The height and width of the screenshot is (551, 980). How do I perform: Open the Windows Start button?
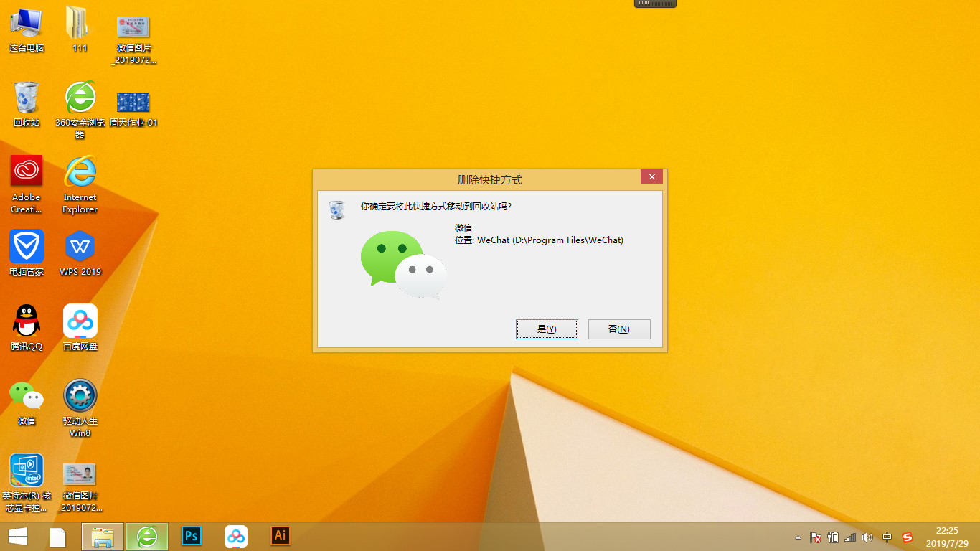(18, 537)
